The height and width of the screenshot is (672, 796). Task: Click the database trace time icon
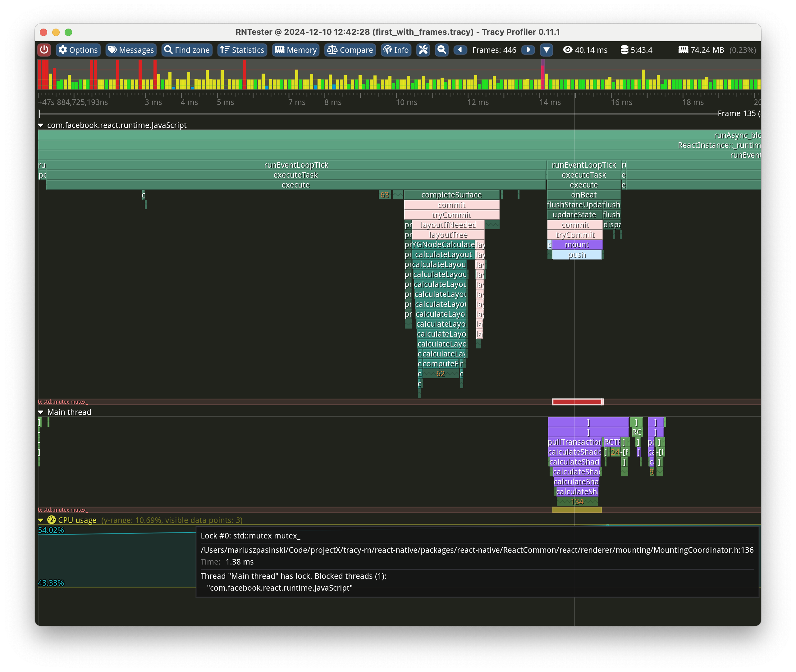[x=624, y=50]
